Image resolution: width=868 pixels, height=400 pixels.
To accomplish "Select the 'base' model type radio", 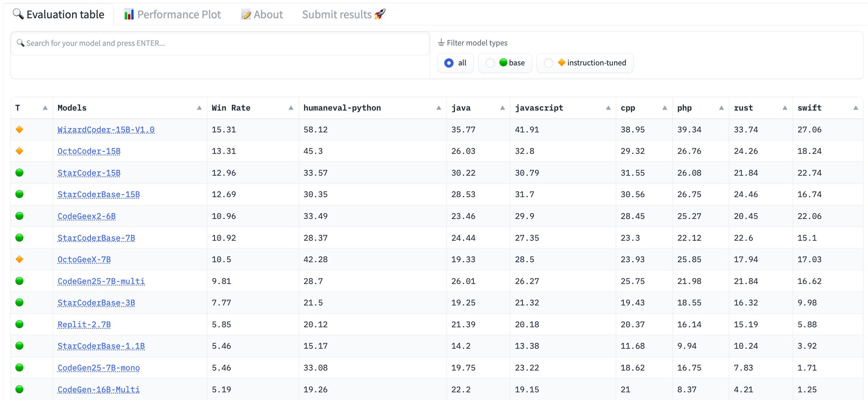I will point(490,63).
